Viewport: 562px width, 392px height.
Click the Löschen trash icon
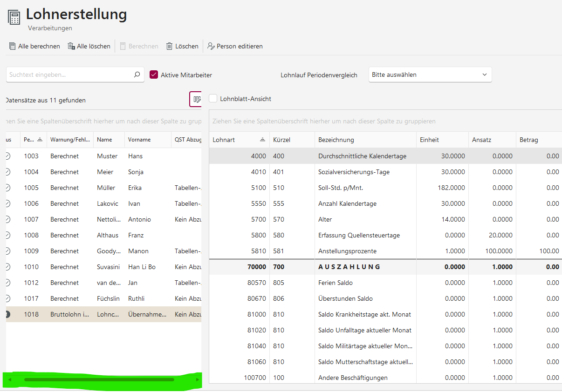point(170,46)
